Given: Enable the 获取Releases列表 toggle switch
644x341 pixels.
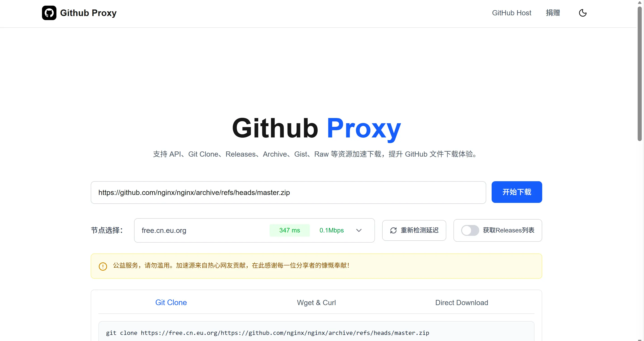Looking at the screenshot, I should [x=470, y=230].
